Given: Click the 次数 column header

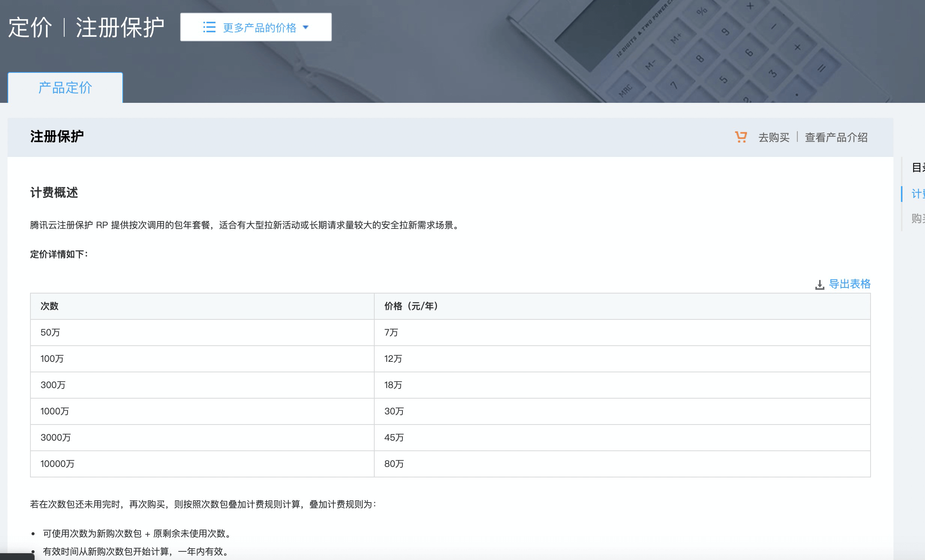Looking at the screenshot, I should (49, 306).
